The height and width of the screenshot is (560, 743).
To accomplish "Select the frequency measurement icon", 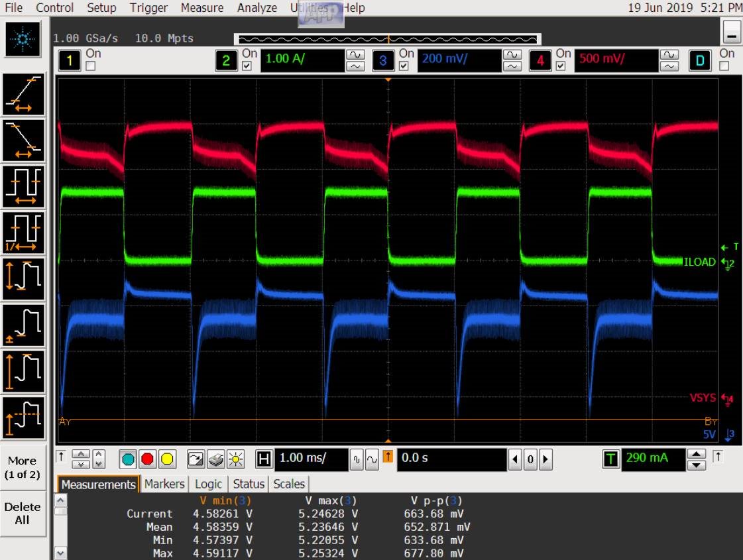I will (24, 233).
